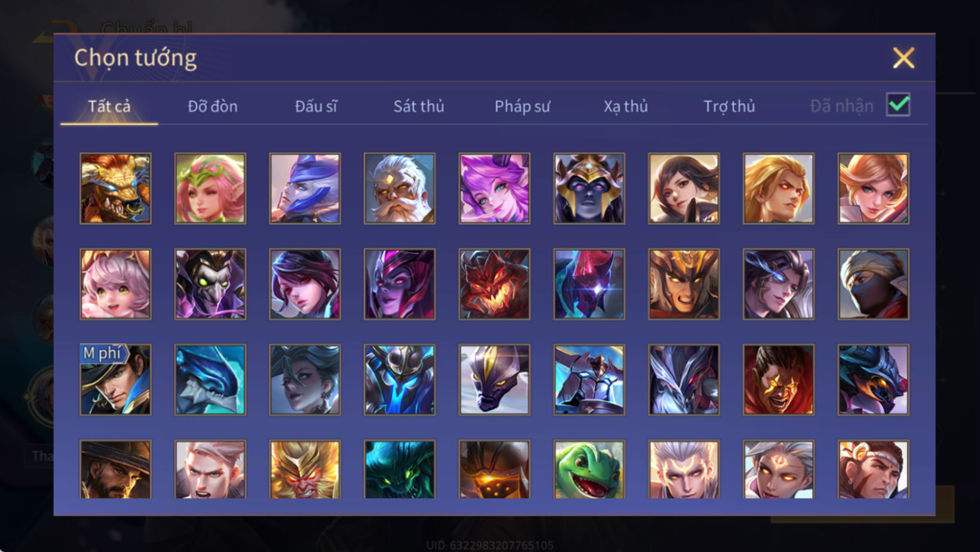Pick the purple-haired girl with horns
Screen dimensions: 980x552
[494, 189]
